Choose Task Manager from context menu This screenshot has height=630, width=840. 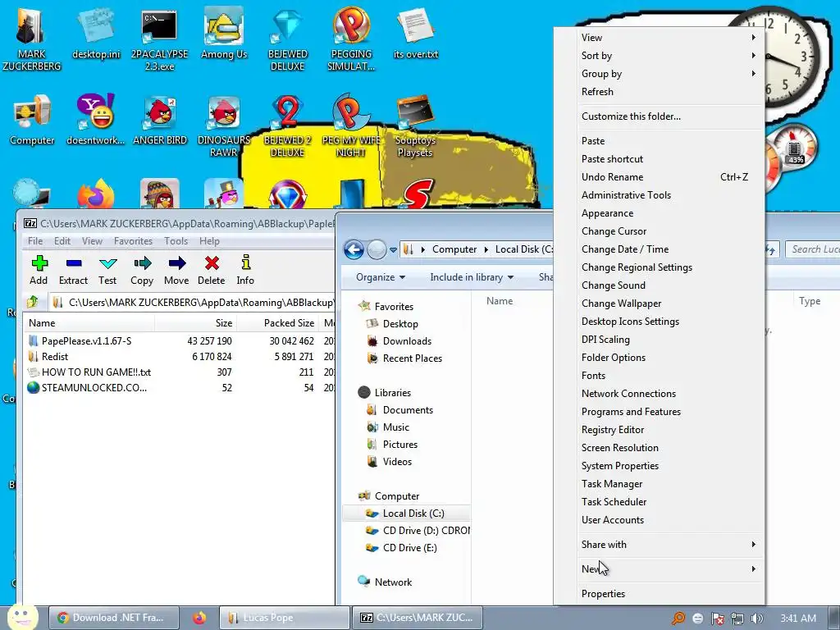[669, 484]
